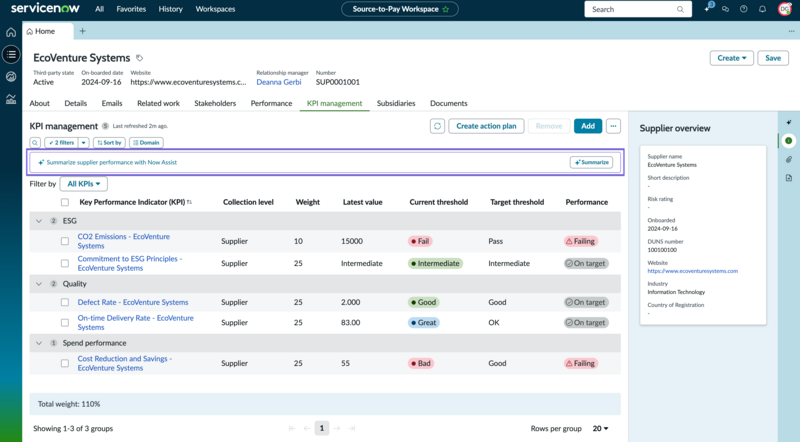Open the Now Assist panel icon on right rail
This screenshot has height=442, width=800.
click(789, 122)
